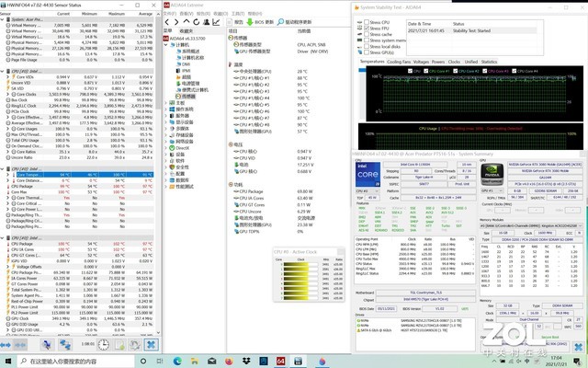Screen dimensions: 588x368
Task: Click the Windows Start button
Action: (x=6, y=362)
